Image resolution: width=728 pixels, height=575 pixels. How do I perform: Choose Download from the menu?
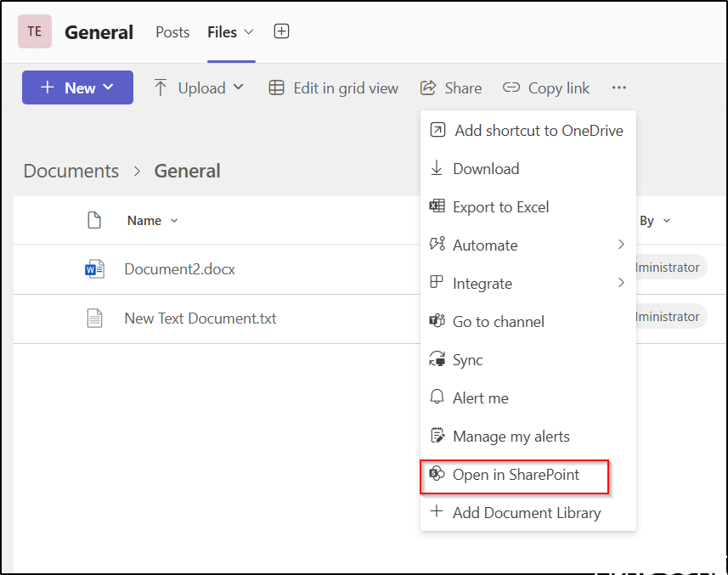[485, 168]
